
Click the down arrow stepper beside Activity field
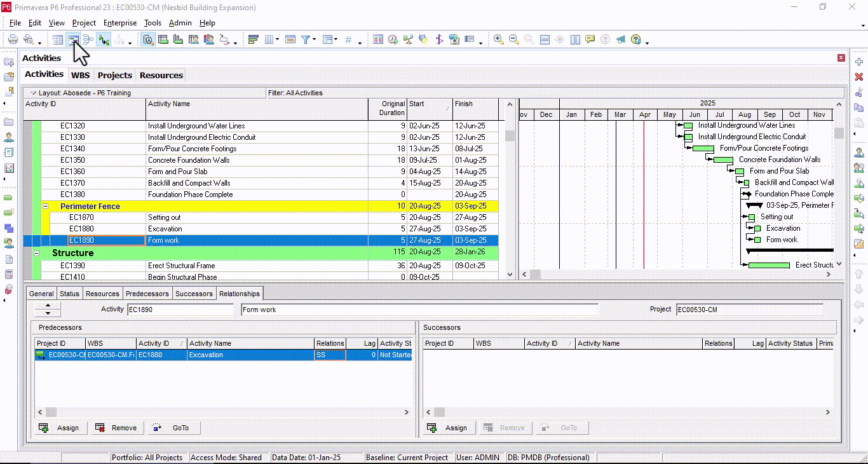(x=48, y=313)
